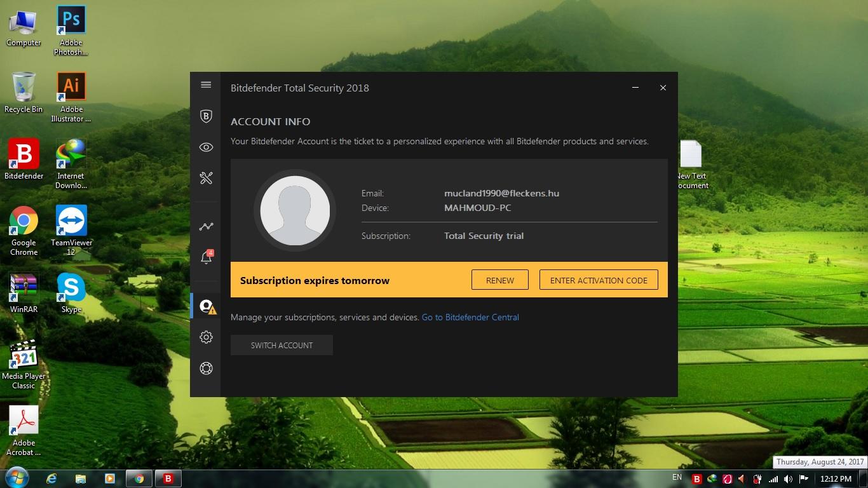Click the Total Security trial text

pyautogui.click(x=484, y=236)
